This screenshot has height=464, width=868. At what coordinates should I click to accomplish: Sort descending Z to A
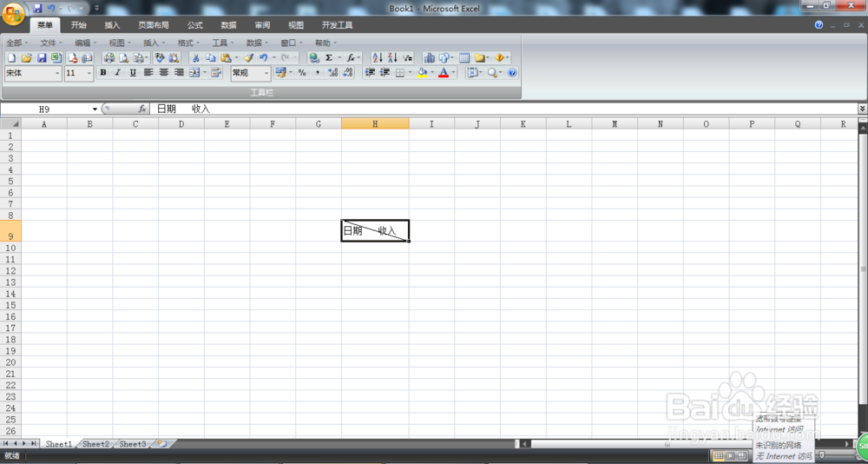[392, 57]
